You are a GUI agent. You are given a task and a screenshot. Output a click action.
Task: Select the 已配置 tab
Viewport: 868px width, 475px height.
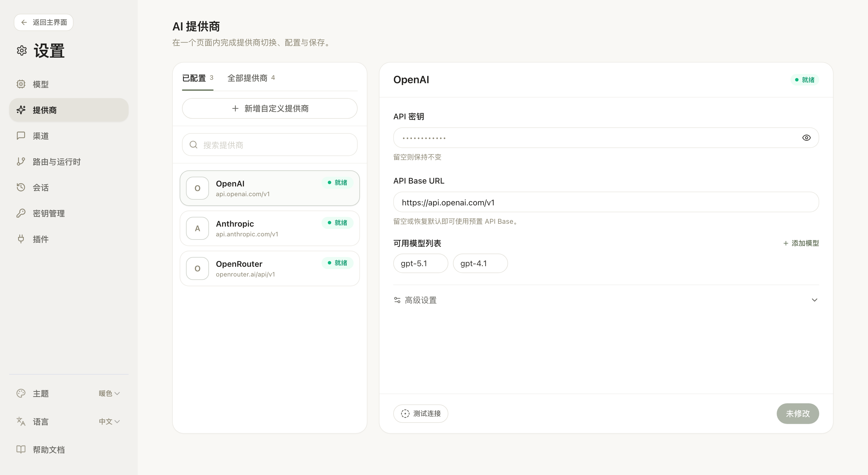pos(197,78)
